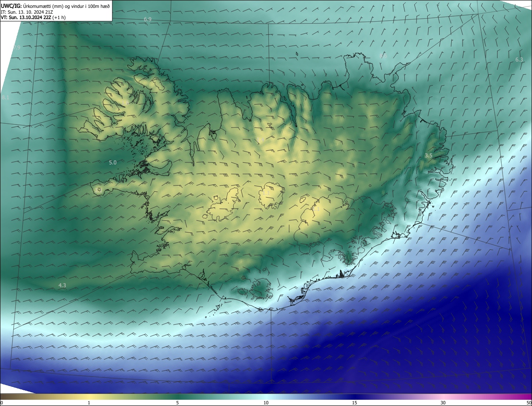Click the '15' tick on the color scale

tap(355, 403)
